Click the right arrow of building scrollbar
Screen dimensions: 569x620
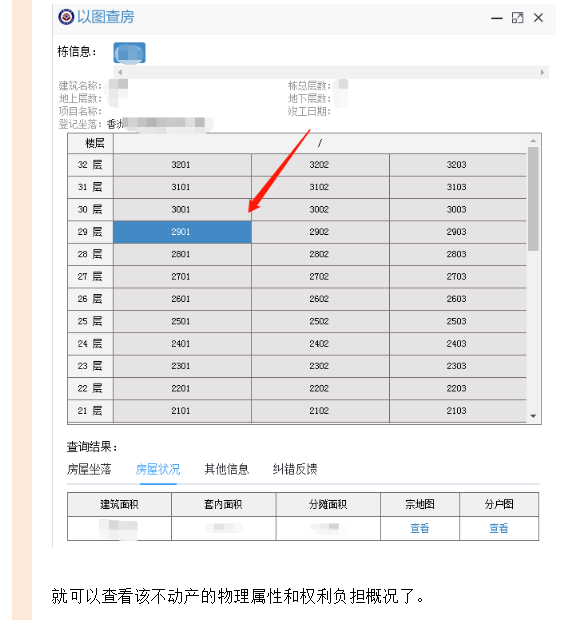(x=542, y=72)
